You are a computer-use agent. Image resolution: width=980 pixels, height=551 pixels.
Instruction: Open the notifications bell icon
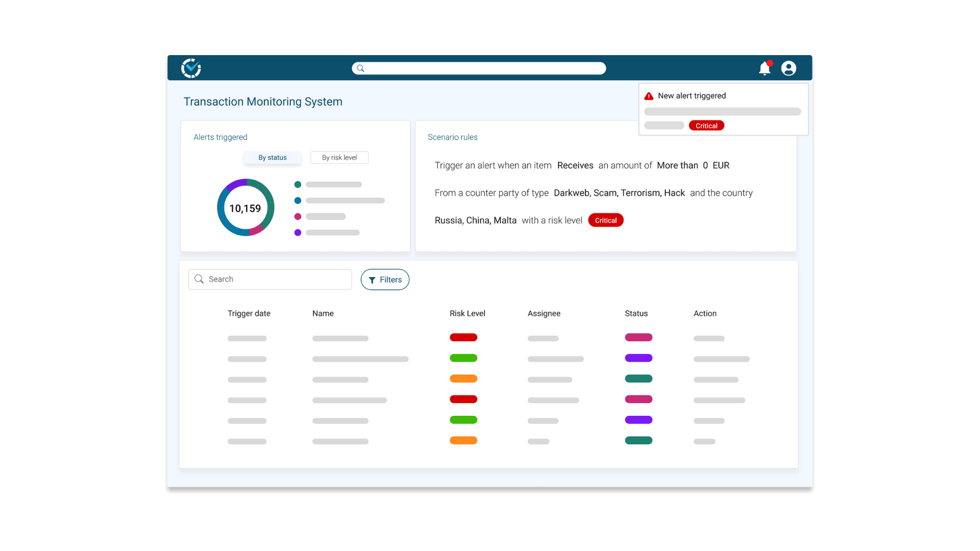coord(765,68)
